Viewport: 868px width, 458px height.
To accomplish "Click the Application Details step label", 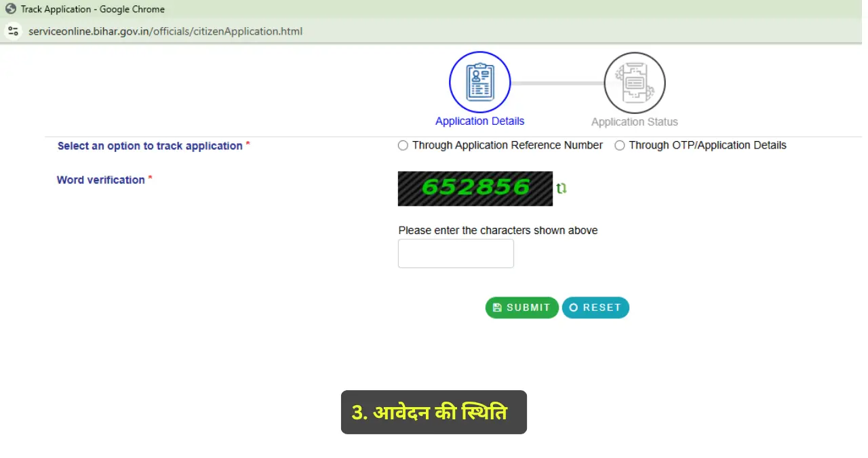I will [x=480, y=121].
